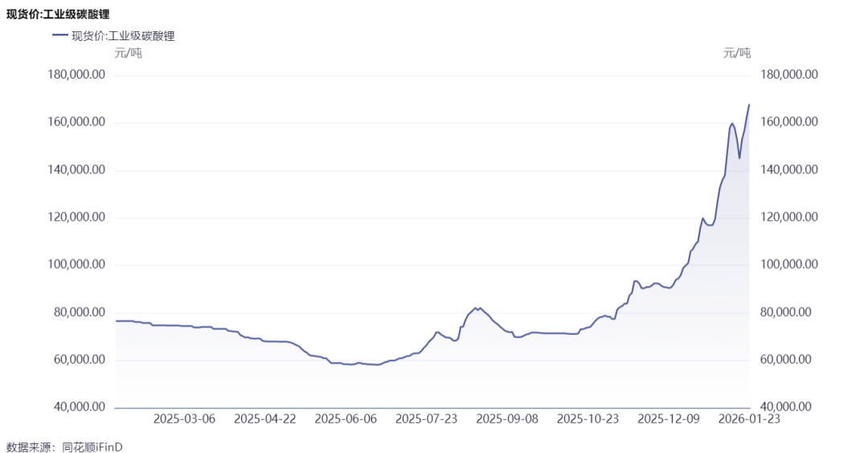Select the date label 2025-03-06

(184, 418)
